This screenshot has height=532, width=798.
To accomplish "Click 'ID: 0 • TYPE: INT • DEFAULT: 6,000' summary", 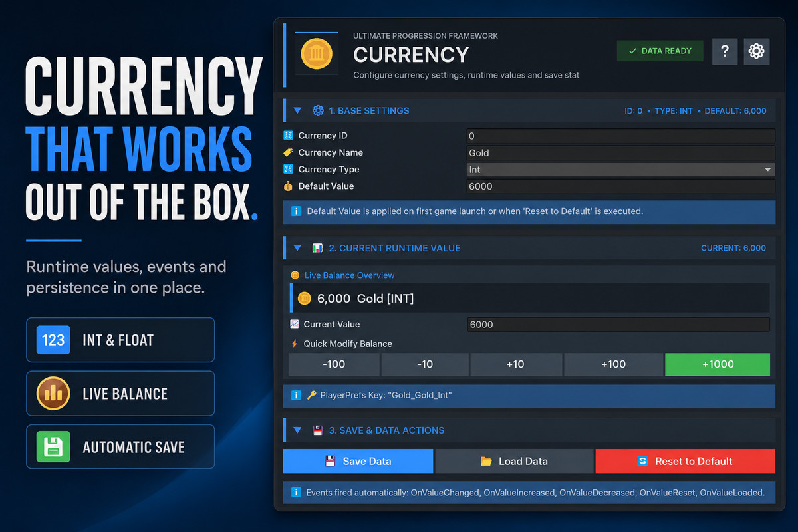I will click(695, 111).
